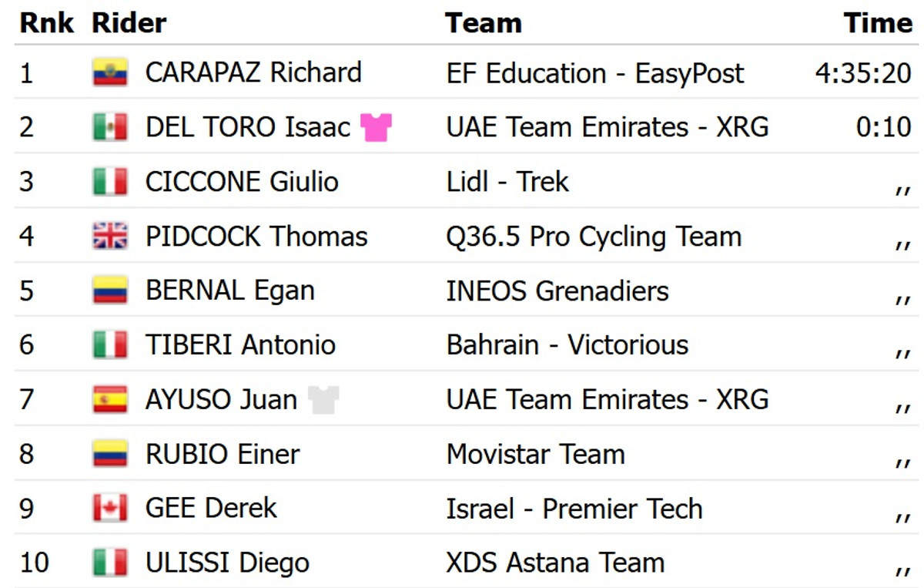Screen dimensions: 924x588
Task: Click the white young rider jersey icon
Action: [323, 400]
